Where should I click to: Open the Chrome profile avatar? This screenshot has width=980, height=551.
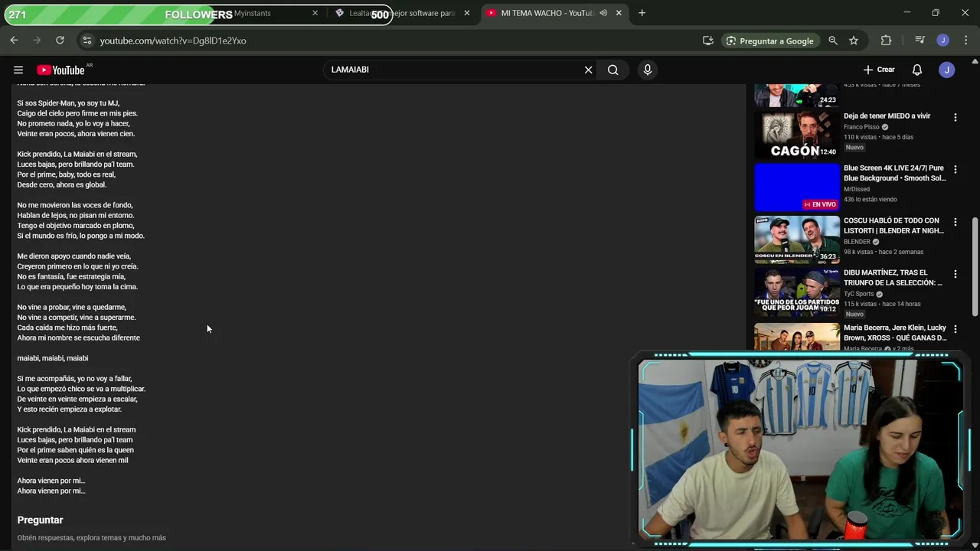coord(943,41)
